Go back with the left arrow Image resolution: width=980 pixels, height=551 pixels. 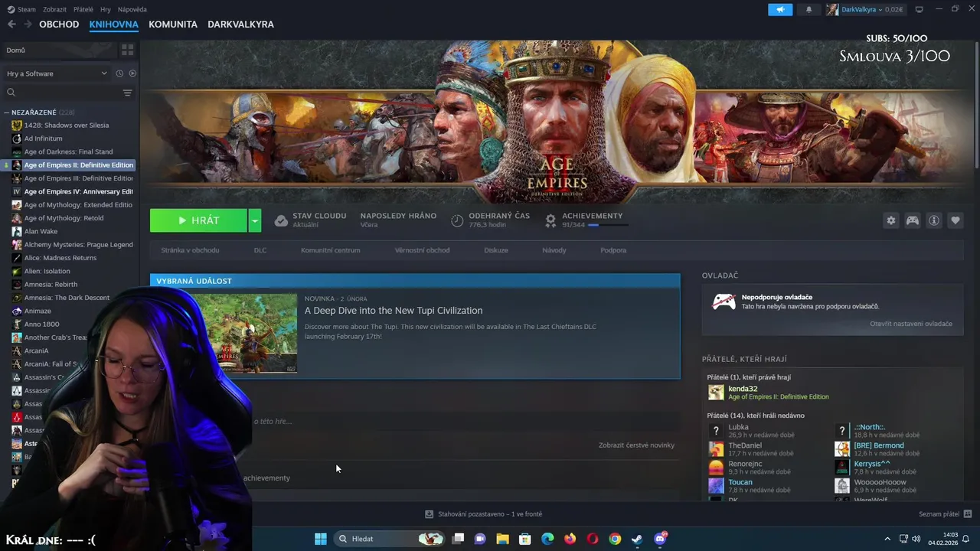point(11,24)
